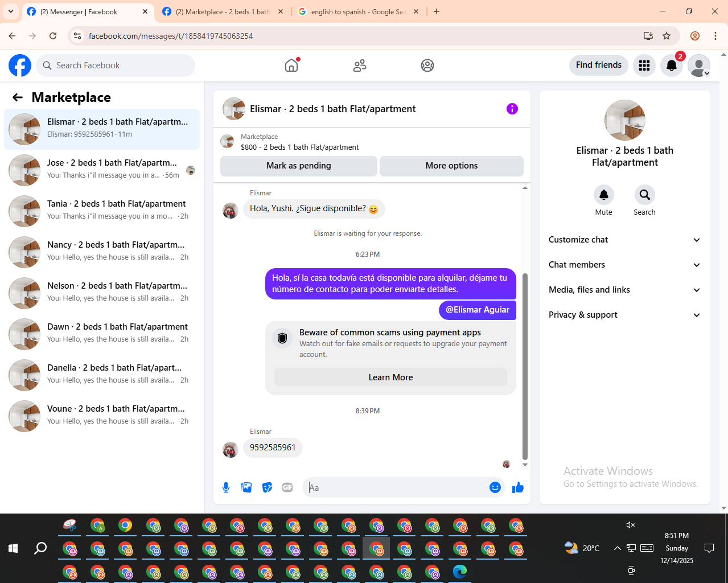Viewport: 728px width, 583px height.
Task: Open the Friends icon in top navigation
Action: point(360,65)
